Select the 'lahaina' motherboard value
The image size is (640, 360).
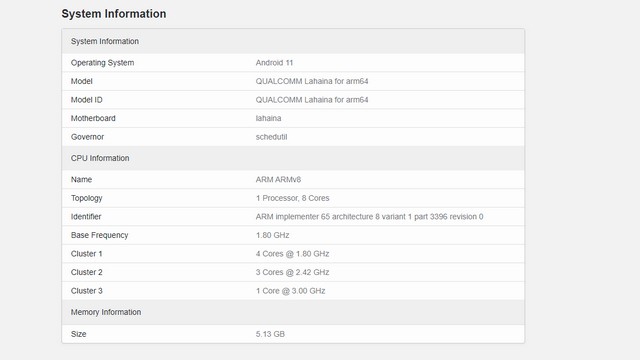point(268,118)
